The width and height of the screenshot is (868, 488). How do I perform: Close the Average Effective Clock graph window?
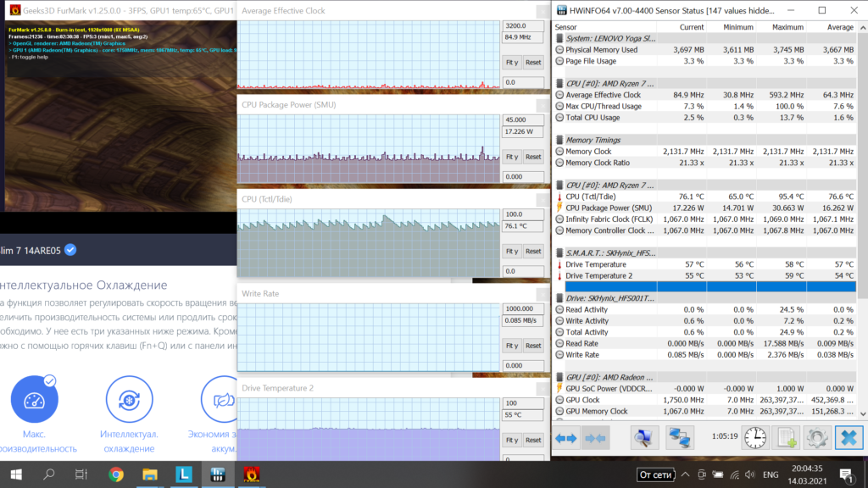pos(542,11)
